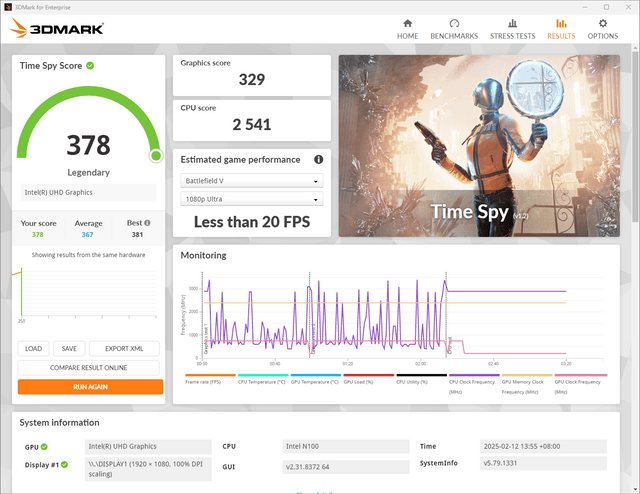The height and width of the screenshot is (494, 640).
Task: Toggle CPU Temperature legend color
Action: click(x=263, y=375)
